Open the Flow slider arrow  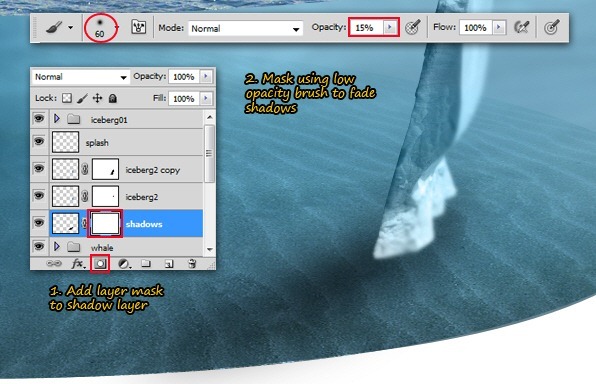499,27
